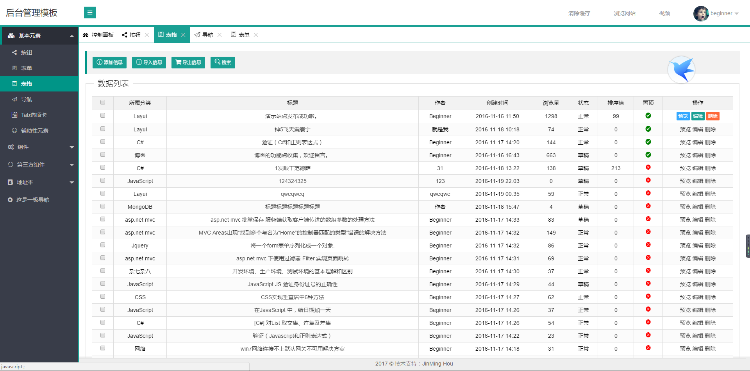
Task: Open 表单 in the sidebar
Action: tap(39, 68)
